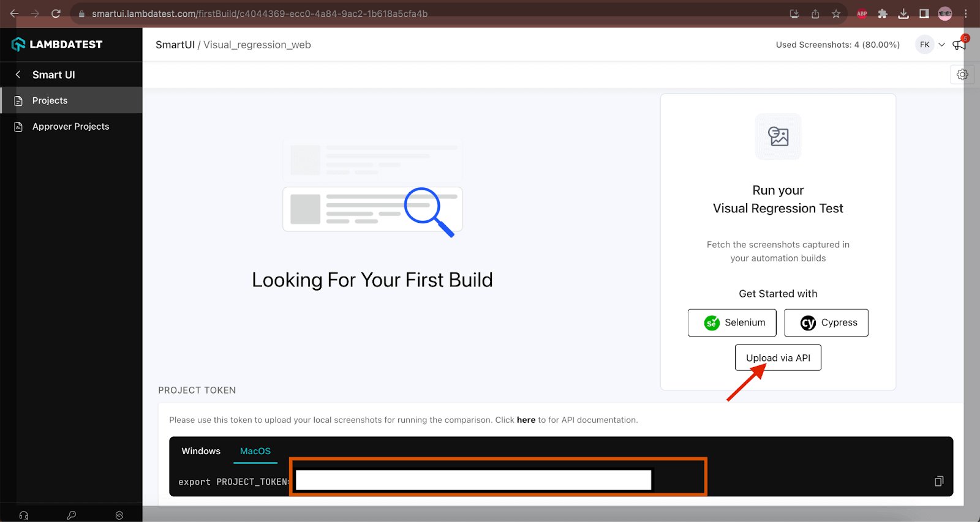
Task: Switch to the Windows tab
Action: pyautogui.click(x=201, y=451)
